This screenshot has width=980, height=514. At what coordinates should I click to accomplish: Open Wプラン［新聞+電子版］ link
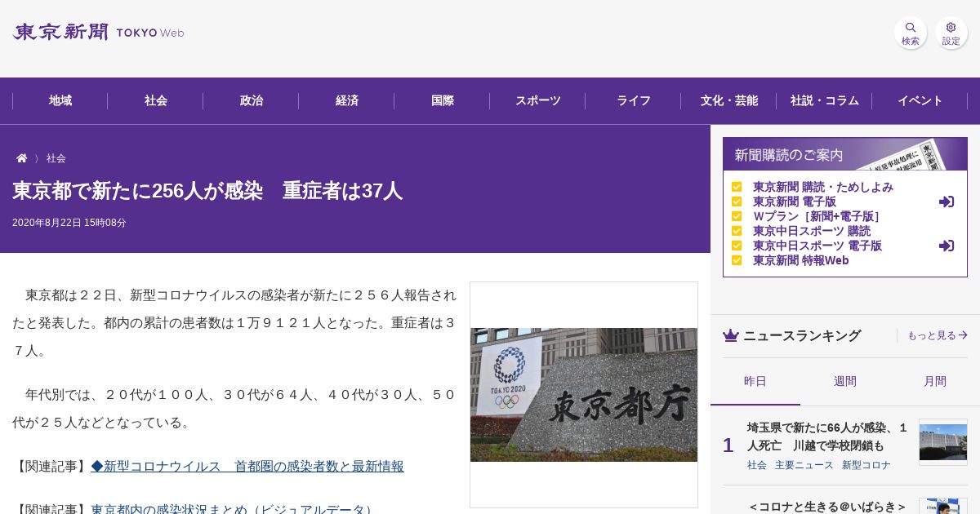tap(817, 216)
